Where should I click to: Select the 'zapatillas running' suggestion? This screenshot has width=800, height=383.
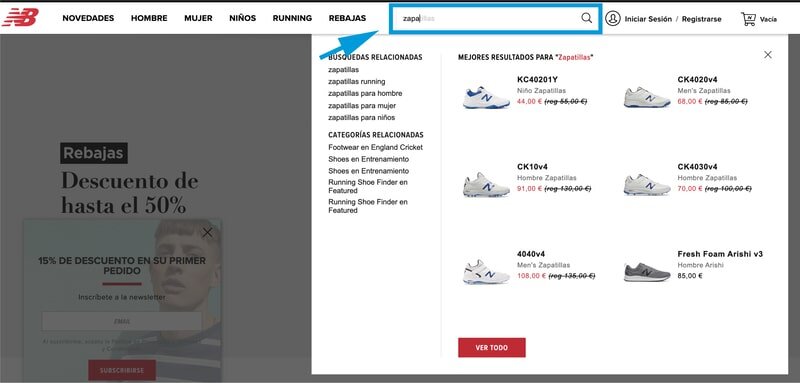click(357, 82)
